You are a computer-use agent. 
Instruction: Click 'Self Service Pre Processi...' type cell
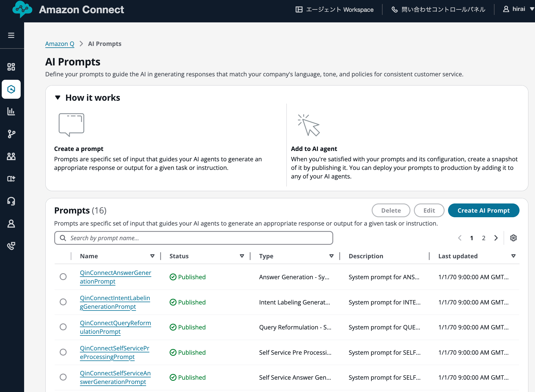coord(295,352)
